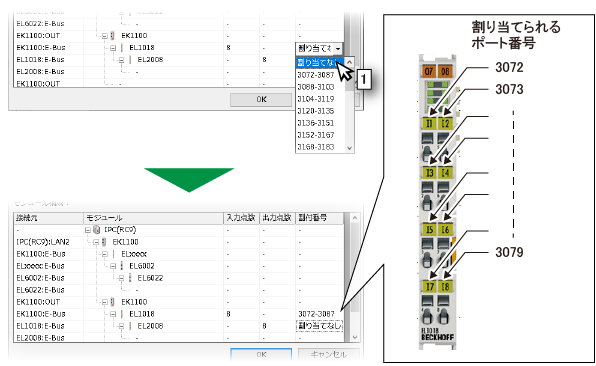This screenshot has width=596, height=366.
Task: Collapse the IPC(RC9) tree node
Action: pos(88,230)
